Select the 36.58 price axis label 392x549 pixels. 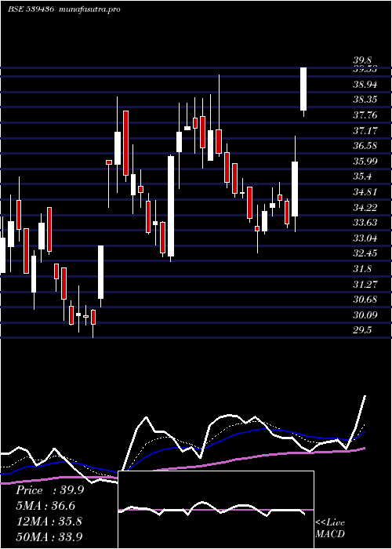point(365,146)
